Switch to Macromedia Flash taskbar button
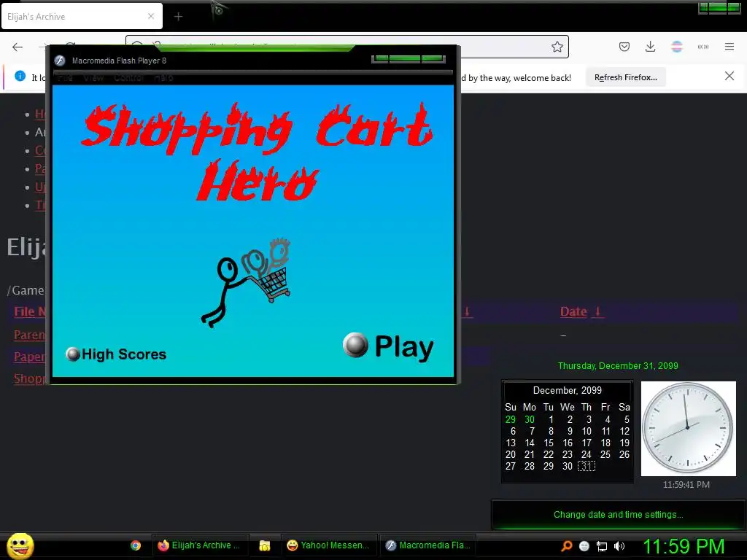Image resolution: width=747 pixels, height=560 pixels. (427, 545)
